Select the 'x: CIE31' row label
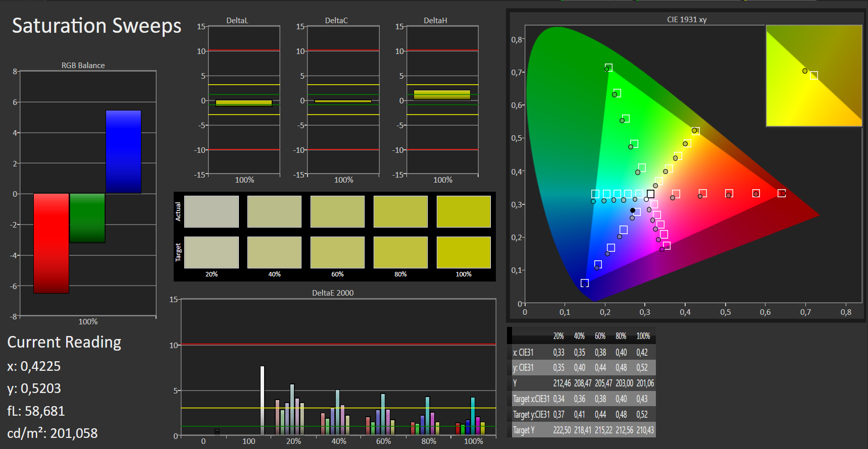 coord(523,352)
